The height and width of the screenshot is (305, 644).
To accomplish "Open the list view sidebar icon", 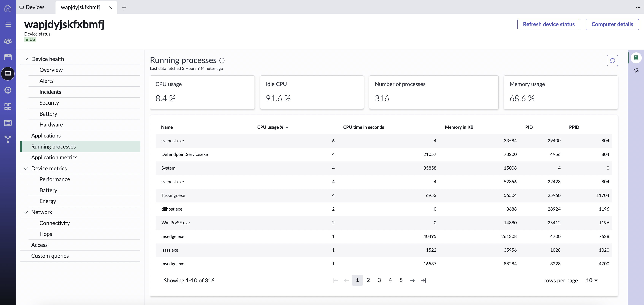I will coord(8,24).
